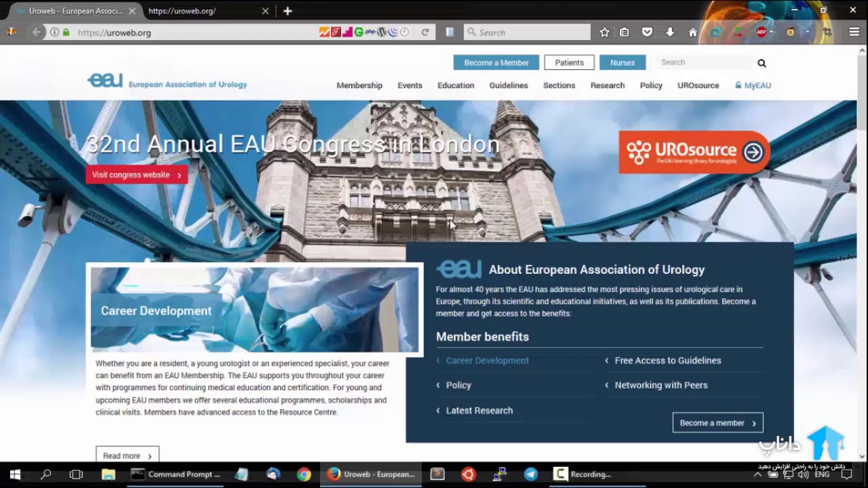868x488 pixels.
Task: Open the downloads arrow icon
Action: (x=670, y=32)
